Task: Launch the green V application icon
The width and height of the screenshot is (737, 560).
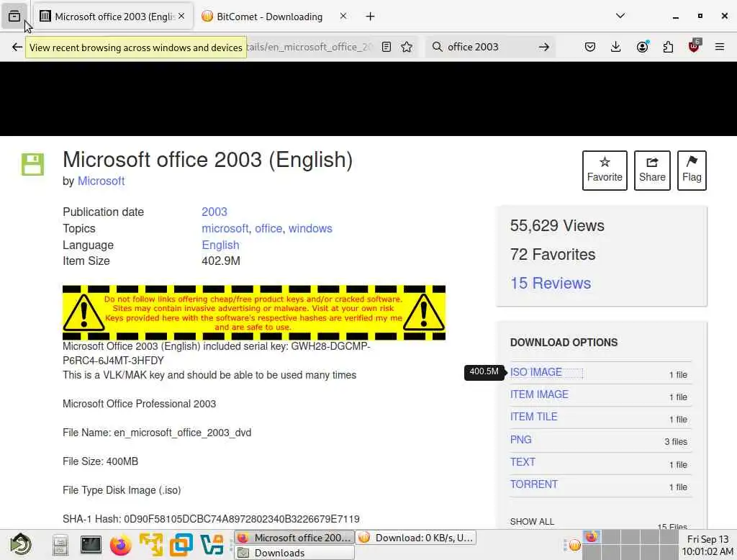Action: (212, 545)
